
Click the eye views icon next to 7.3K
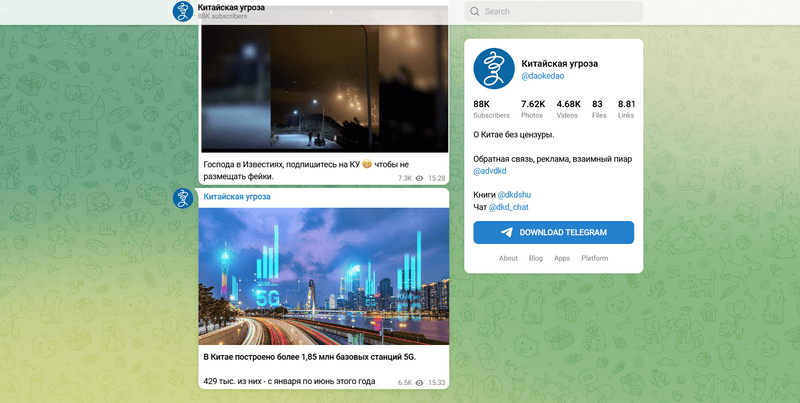[419, 178]
